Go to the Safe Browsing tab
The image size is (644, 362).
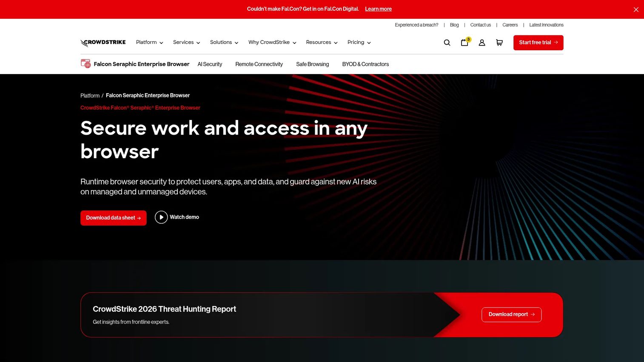click(313, 64)
